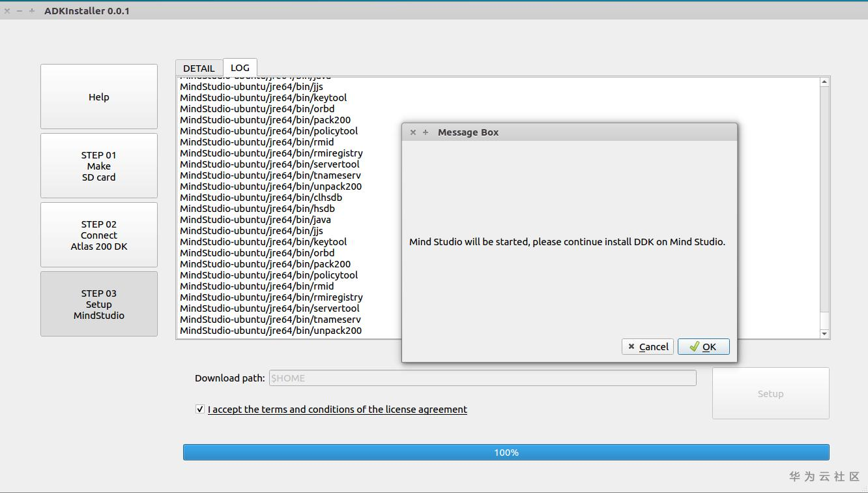Cancel the Message Box dialog
Viewport: 868px width, 493px height.
click(x=648, y=347)
